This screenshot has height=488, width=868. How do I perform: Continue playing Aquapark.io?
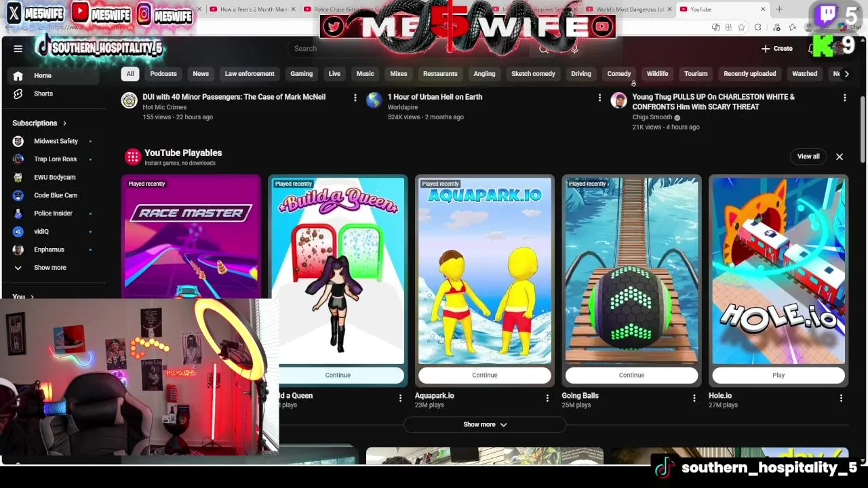485,375
